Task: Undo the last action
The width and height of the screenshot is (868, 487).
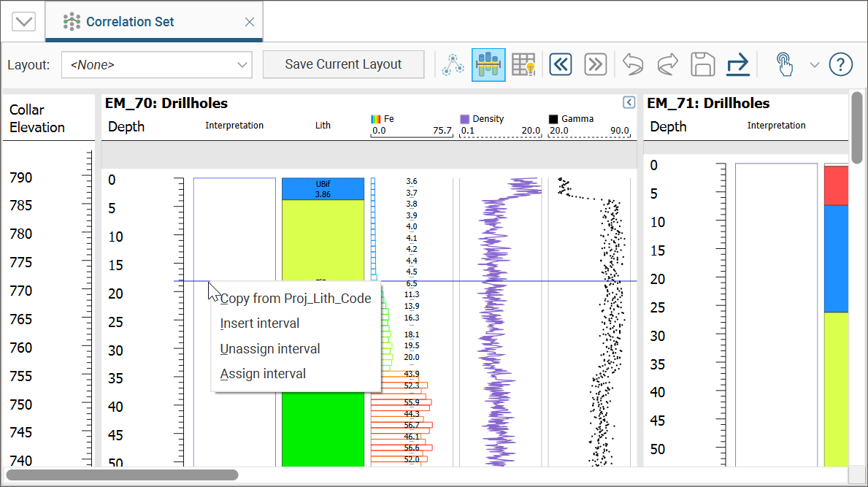Action: [x=632, y=65]
